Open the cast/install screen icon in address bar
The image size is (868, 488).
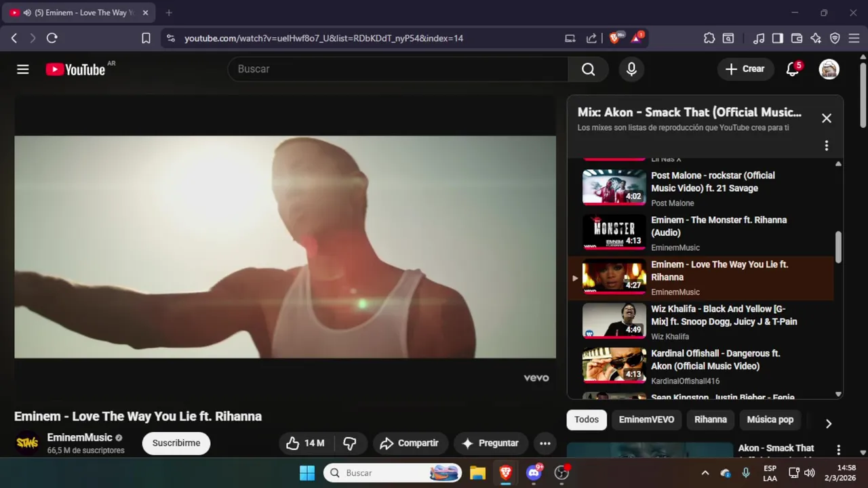570,39
